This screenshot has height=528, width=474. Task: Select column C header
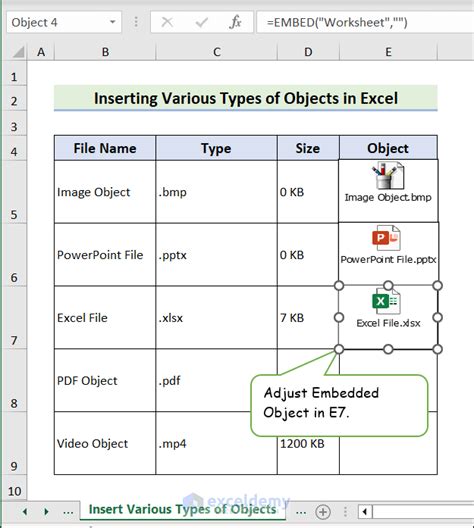(x=216, y=52)
